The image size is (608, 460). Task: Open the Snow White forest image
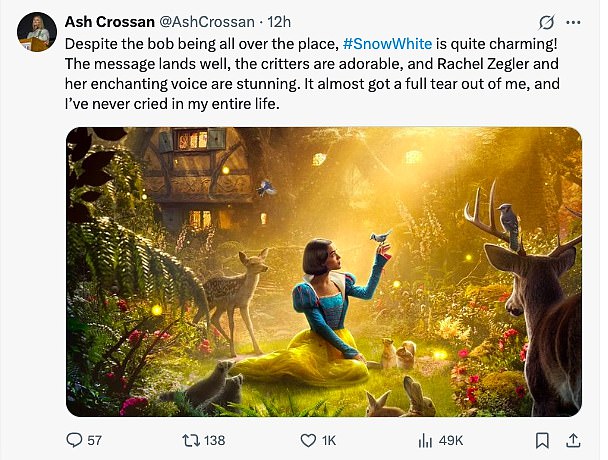pos(323,271)
